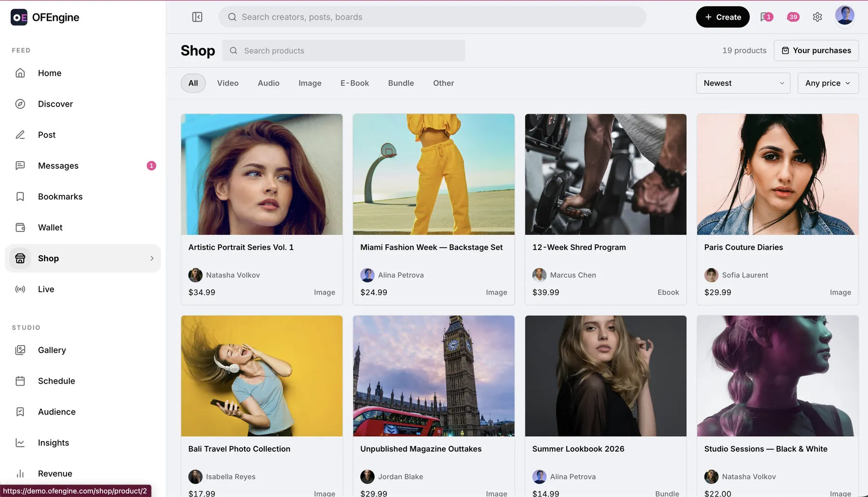Open the Schedule calendar icon
868x497 pixels.
20,381
